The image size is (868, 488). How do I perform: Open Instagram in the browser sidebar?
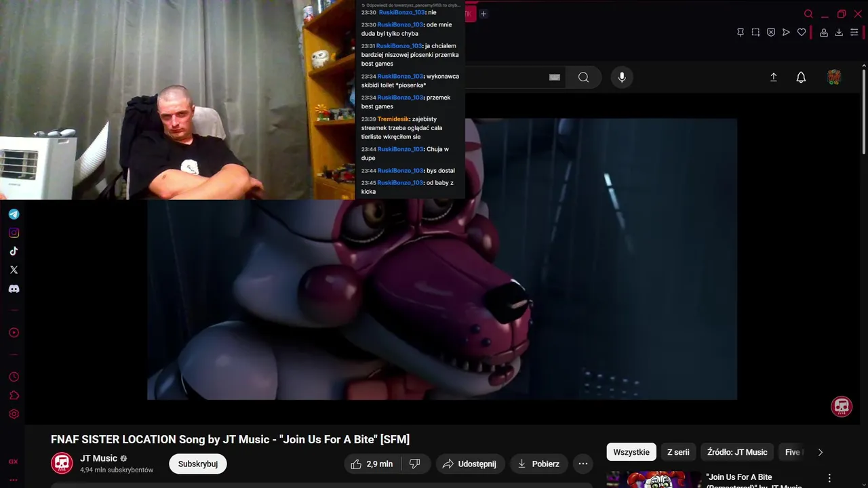(14, 232)
